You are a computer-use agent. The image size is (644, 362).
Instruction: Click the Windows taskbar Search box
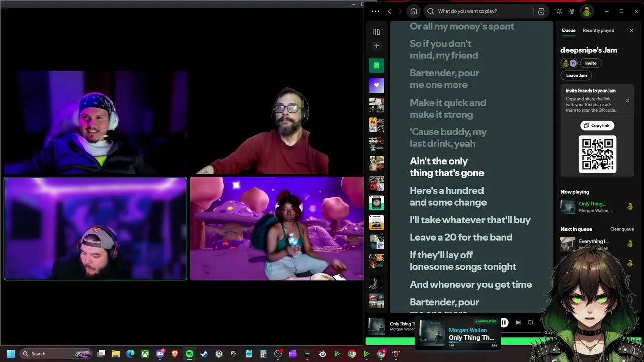55,354
